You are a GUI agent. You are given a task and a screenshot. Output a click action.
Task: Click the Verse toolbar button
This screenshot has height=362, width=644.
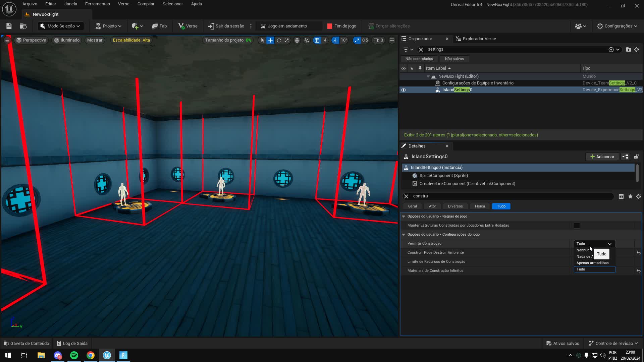point(188,26)
